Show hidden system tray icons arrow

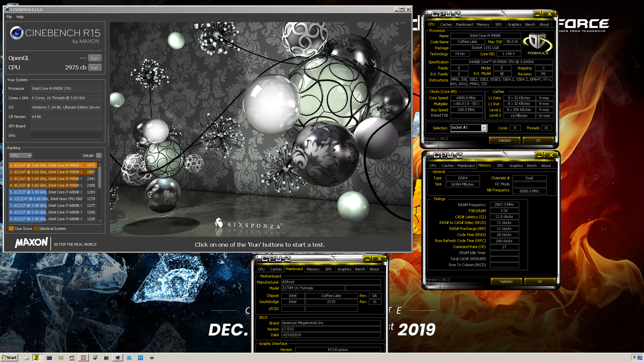point(634,357)
